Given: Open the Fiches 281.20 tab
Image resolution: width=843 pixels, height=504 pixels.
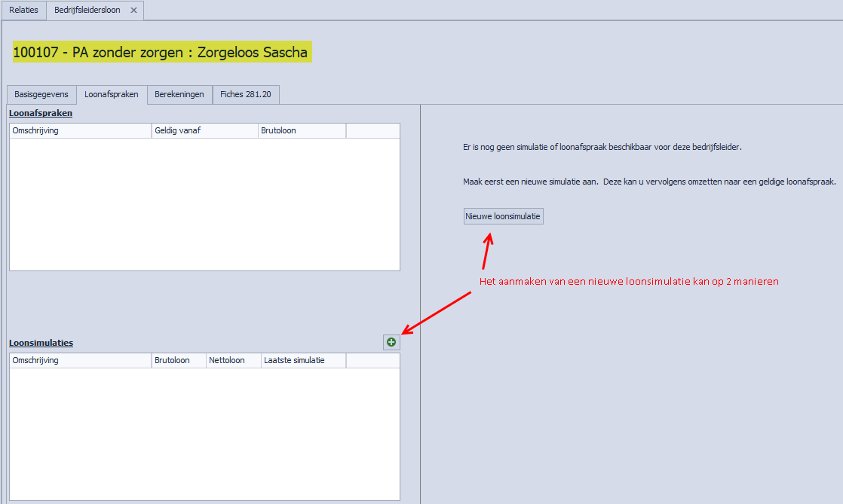Looking at the screenshot, I should 247,95.
